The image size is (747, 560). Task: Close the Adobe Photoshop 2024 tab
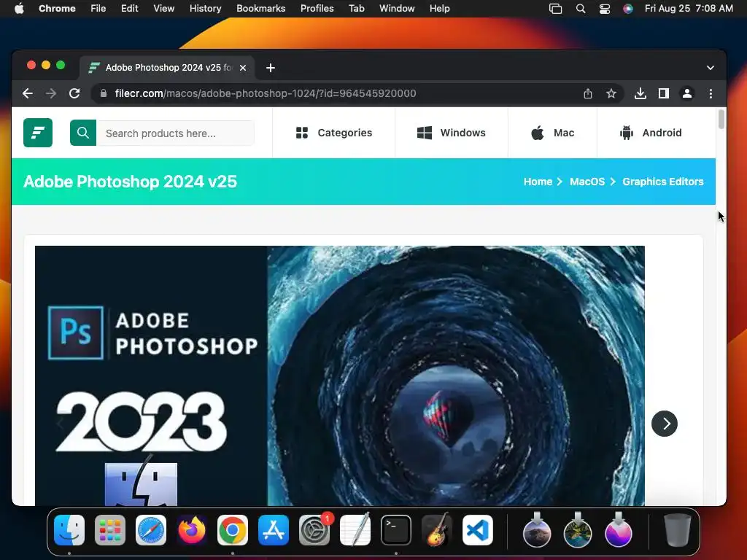(242, 68)
